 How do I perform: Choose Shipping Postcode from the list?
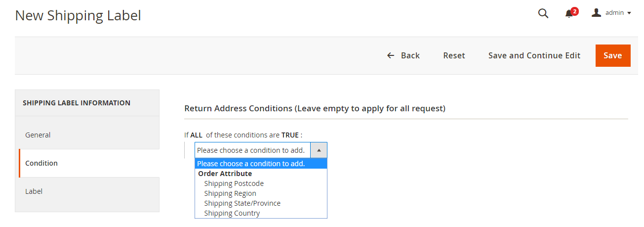coord(234,183)
